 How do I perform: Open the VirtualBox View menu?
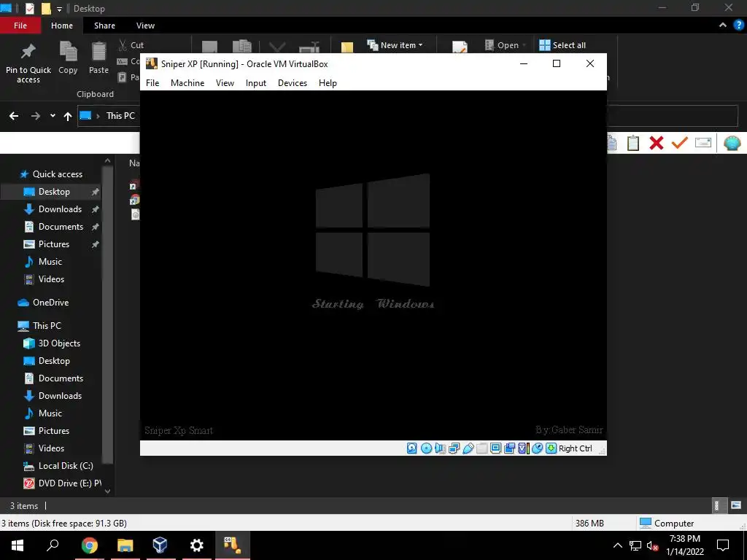tap(225, 83)
